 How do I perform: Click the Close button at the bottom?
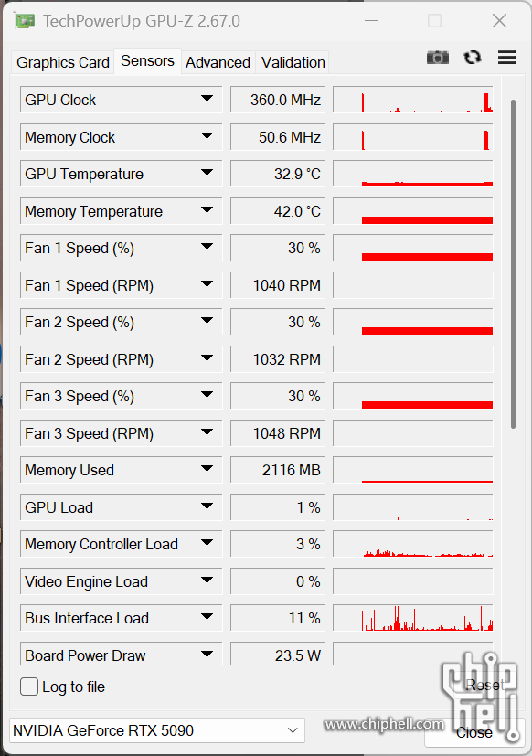tap(474, 733)
